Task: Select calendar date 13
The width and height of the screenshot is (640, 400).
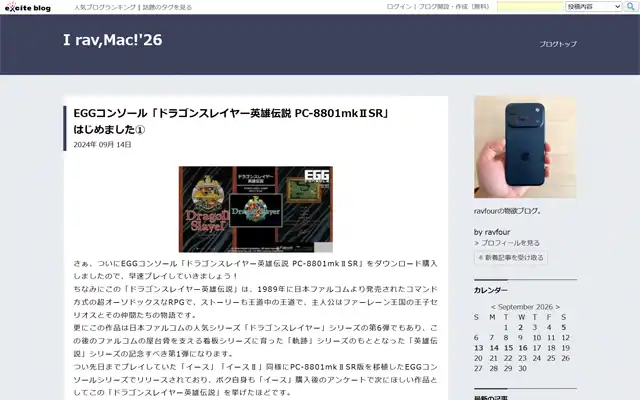Action: point(478,348)
